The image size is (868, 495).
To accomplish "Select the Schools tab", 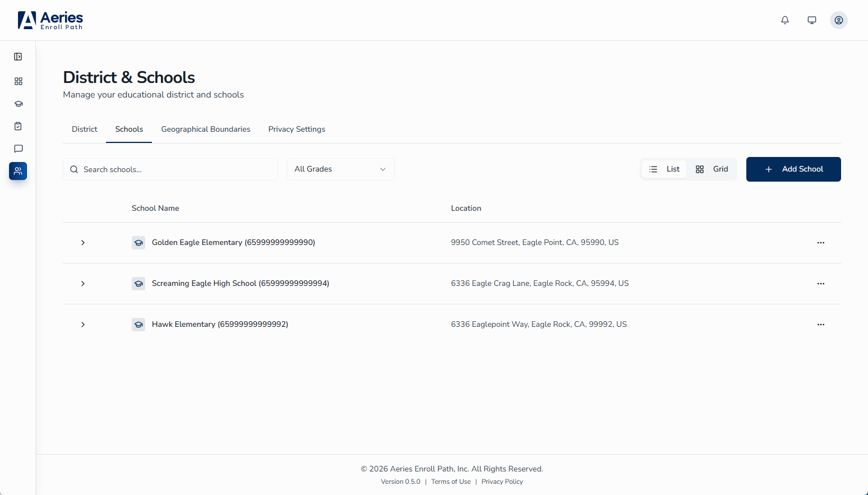I will 129,129.
